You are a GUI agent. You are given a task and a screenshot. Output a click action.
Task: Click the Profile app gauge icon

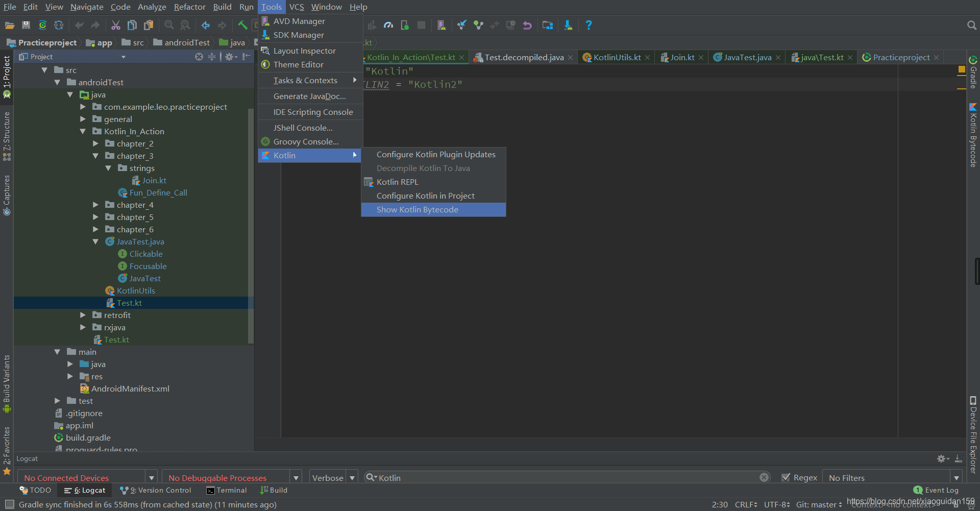point(388,25)
